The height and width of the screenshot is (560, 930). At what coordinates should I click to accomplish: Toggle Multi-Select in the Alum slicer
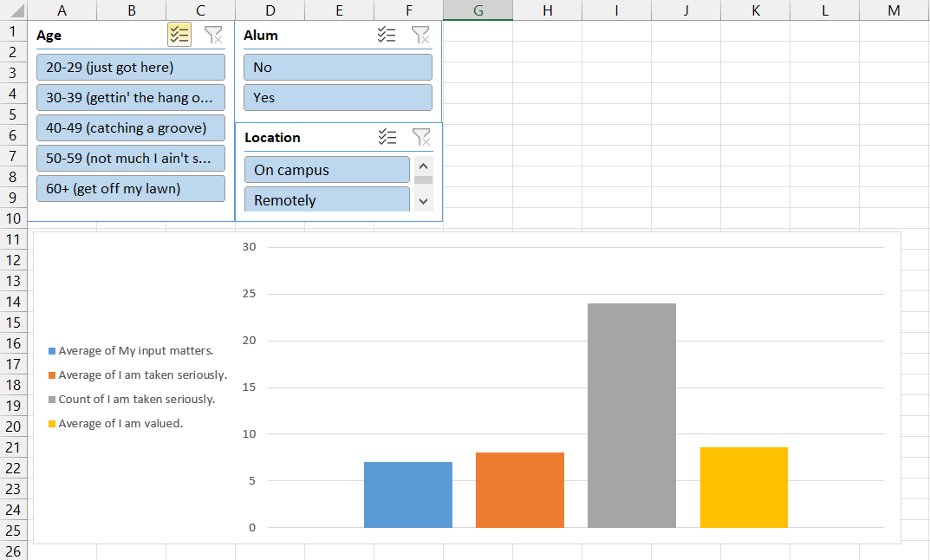click(x=387, y=35)
